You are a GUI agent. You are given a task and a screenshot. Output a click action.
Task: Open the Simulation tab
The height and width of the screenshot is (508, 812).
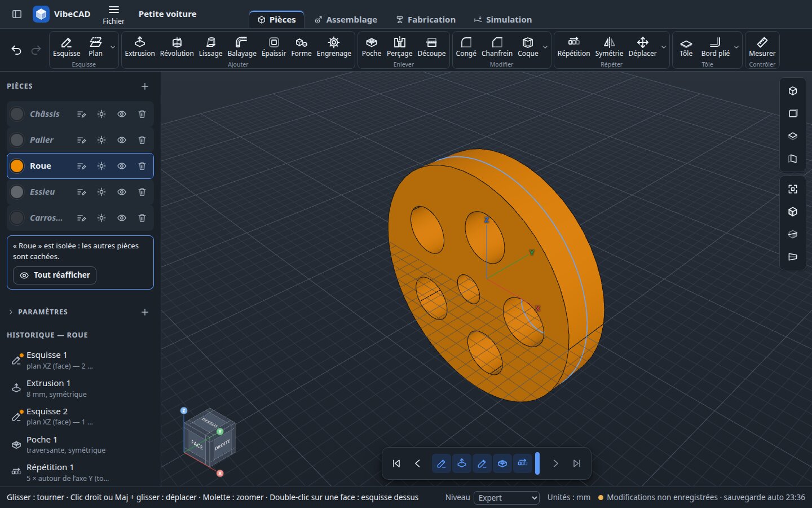pyautogui.click(x=503, y=20)
